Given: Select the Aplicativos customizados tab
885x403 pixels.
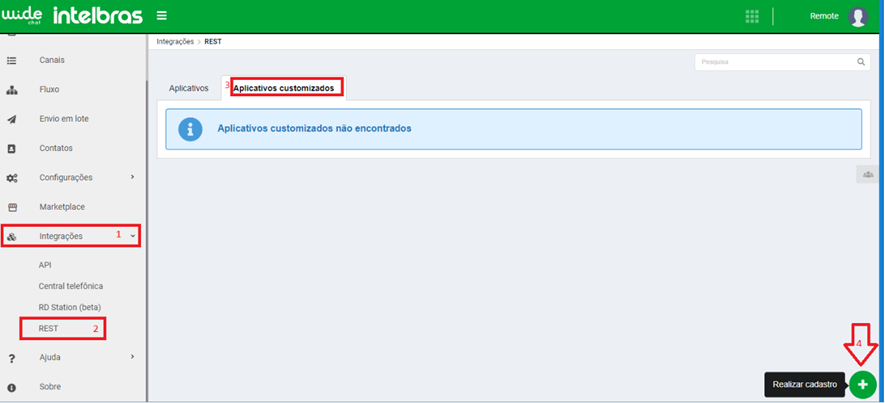Looking at the screenshot, I should [284, 88].
